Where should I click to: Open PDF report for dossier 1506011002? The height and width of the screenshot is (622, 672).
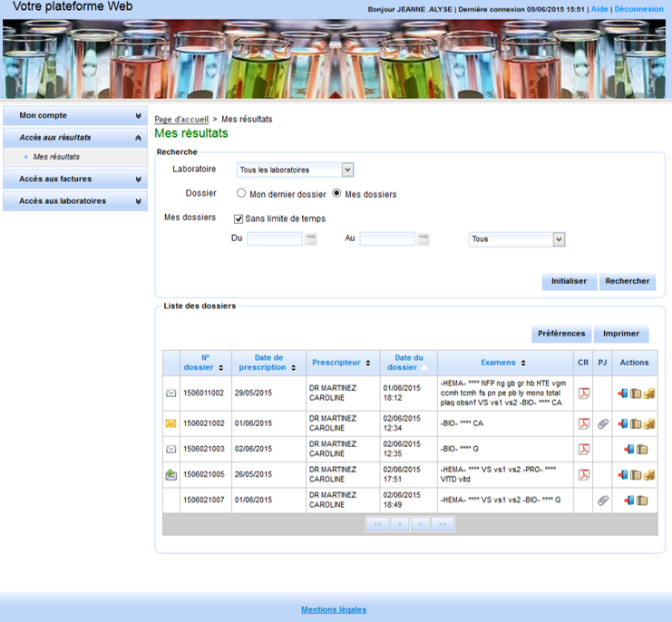[x=584, y=394]
